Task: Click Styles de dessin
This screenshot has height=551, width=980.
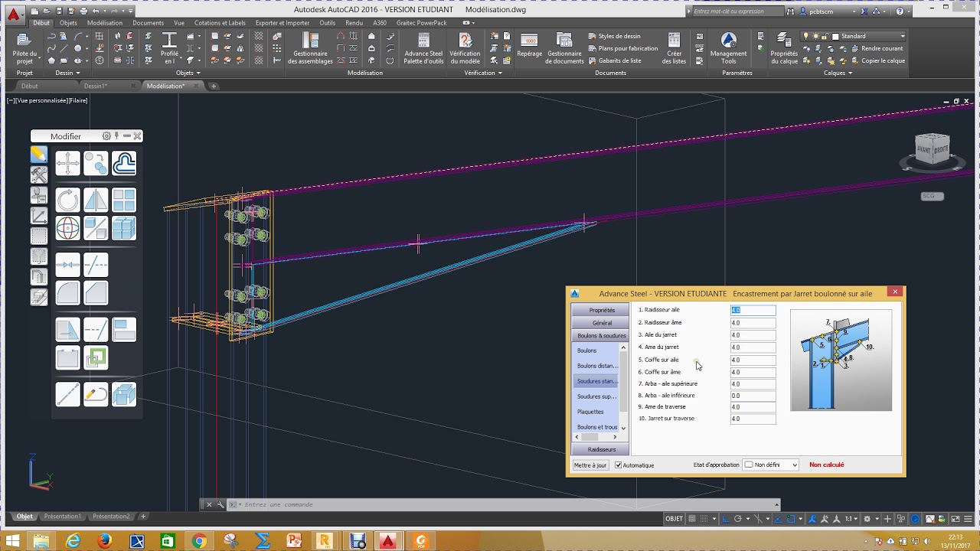Action: [614, 36]
